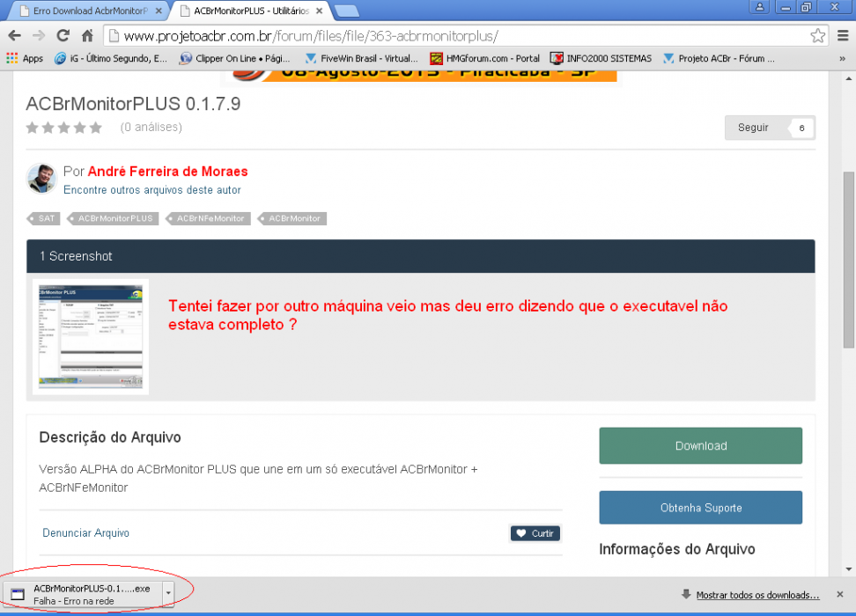This screenshot has width=856, height=616.
Task: Expand the bookmarks overflow chevron
Action: click(x=843, y=58)
